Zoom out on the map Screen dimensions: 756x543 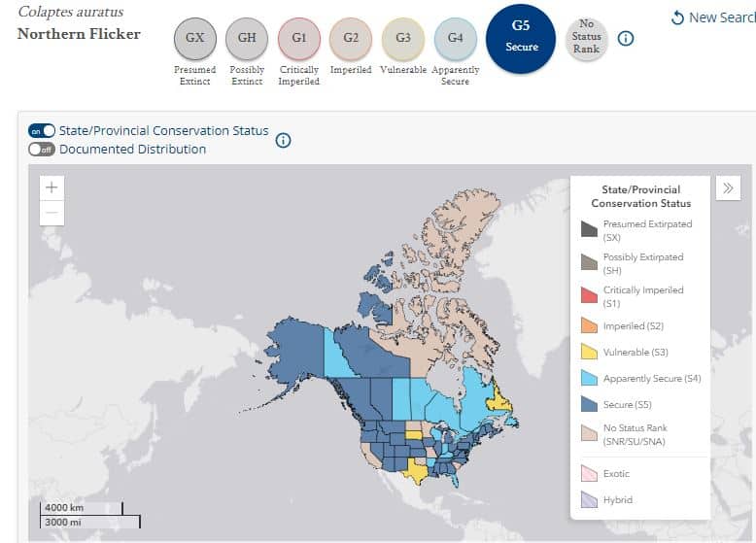52,213
